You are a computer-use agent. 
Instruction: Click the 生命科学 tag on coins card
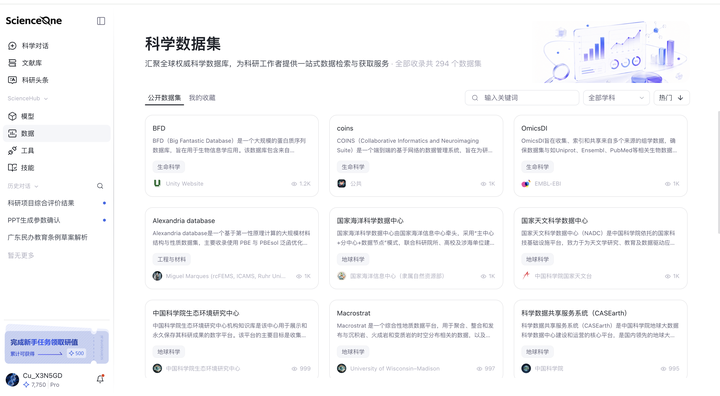pos(353,167)
